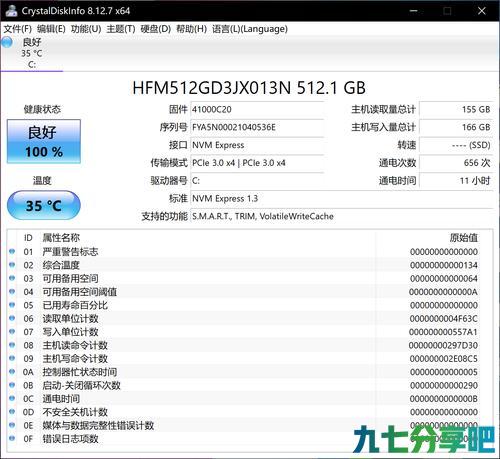
Task: Click raw value 00000000557A1
Action: (x=443, y=332)
